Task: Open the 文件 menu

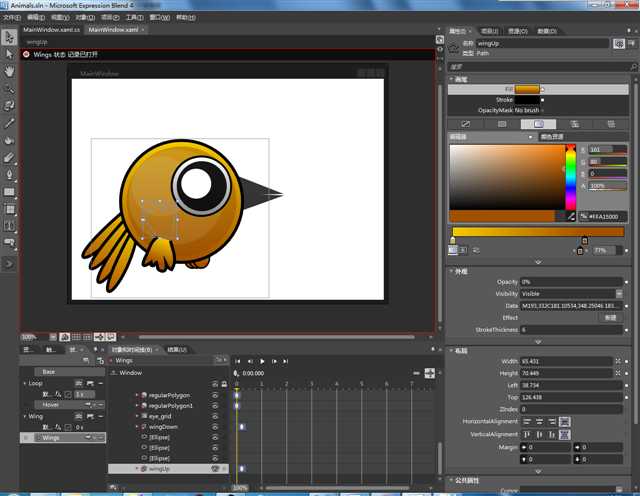Action: click(x=12, y=18)
